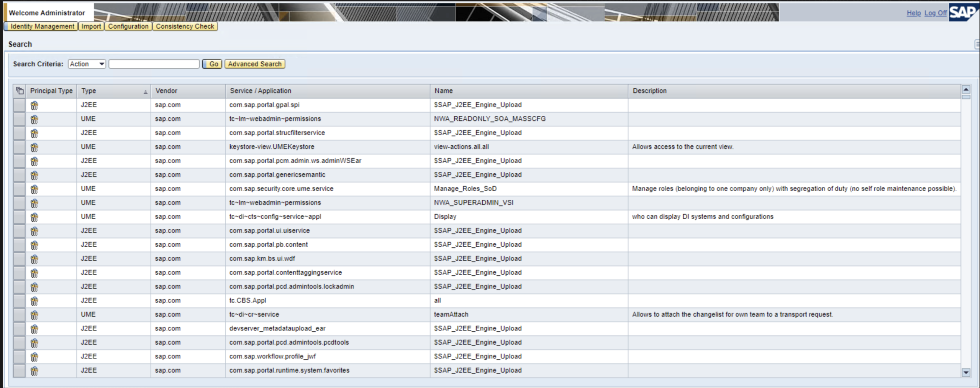Click the Log Off link
980x388 pixels.
tap(935, 13)
